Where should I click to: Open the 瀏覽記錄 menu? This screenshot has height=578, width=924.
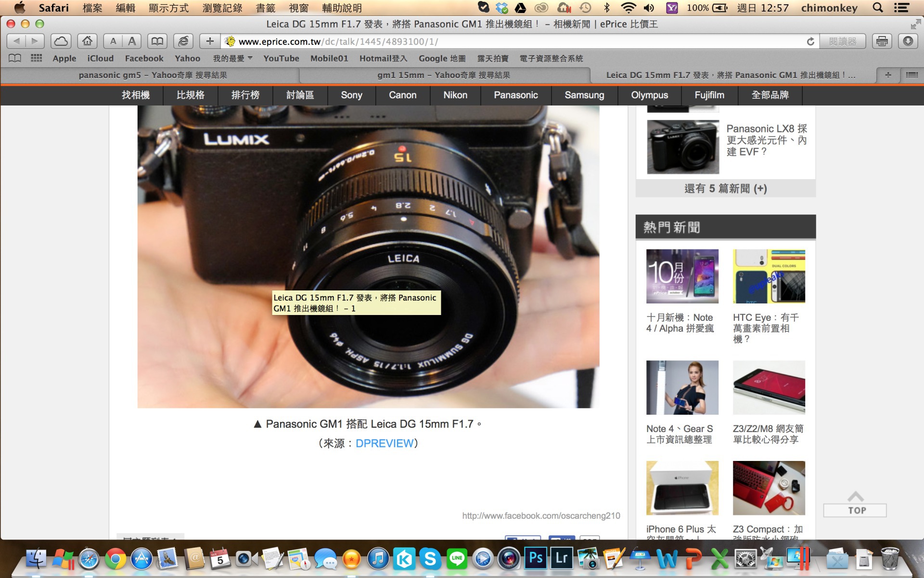pos(222,8)
